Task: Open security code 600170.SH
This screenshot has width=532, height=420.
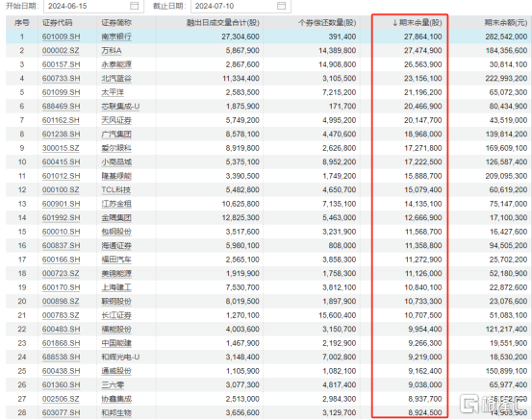Action: click(x=61, y=287)
